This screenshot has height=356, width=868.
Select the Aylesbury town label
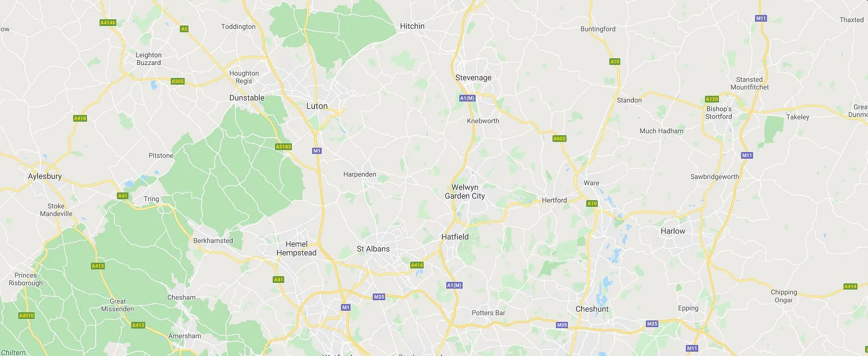(45, 176)
